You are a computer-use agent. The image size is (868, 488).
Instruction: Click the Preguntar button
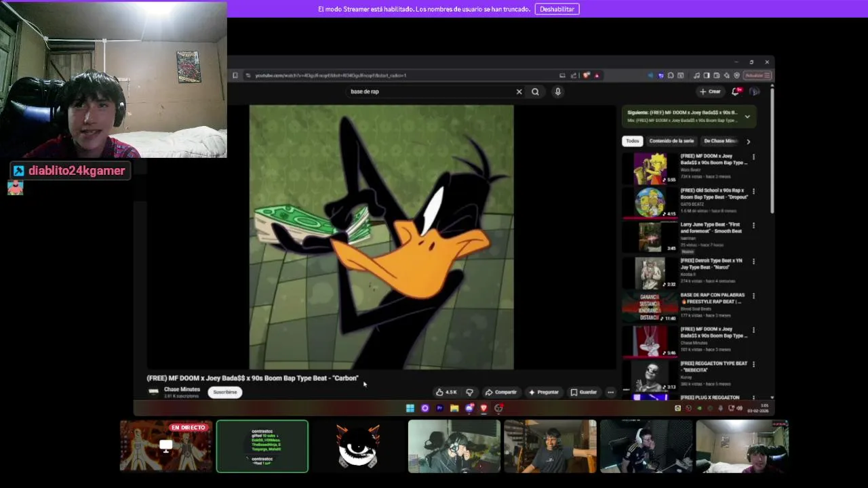coord(544,392)
